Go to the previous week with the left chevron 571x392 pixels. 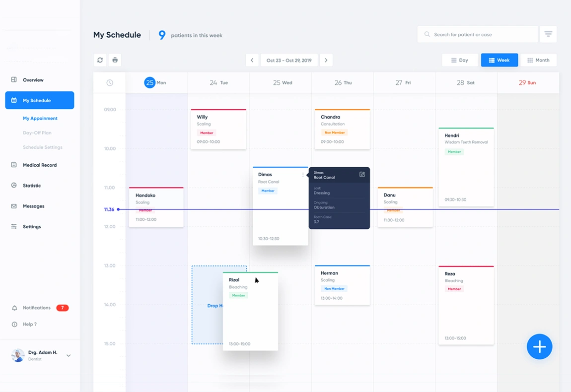coord(252,60)
